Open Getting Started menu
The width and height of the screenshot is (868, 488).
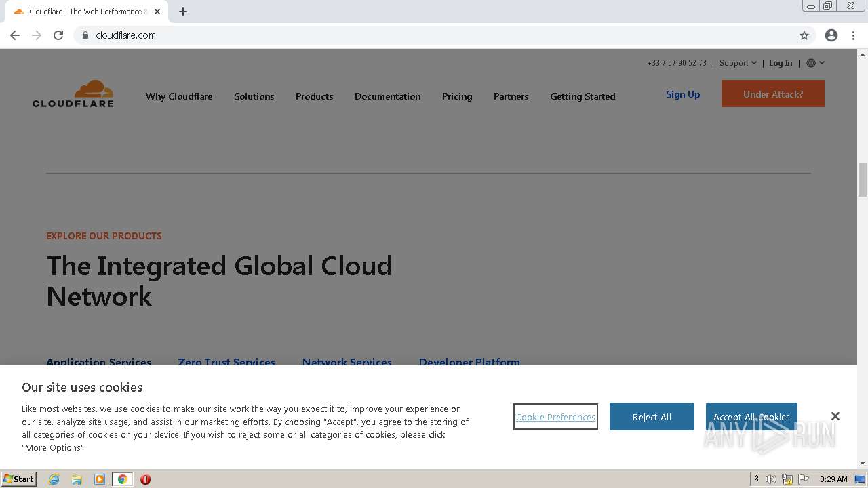(x=583, y=96)
